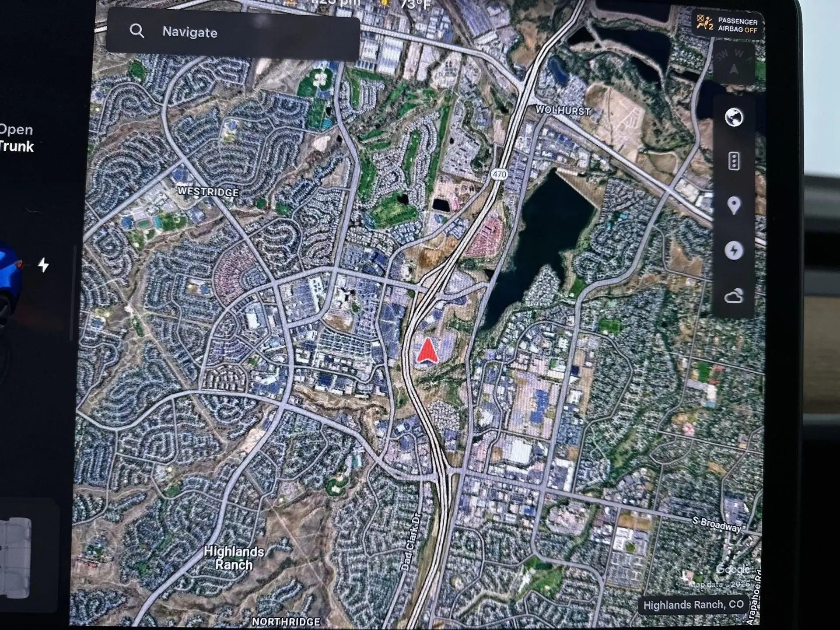Tap the compass orientation control
840x630 pixels.
pos(734,65)
